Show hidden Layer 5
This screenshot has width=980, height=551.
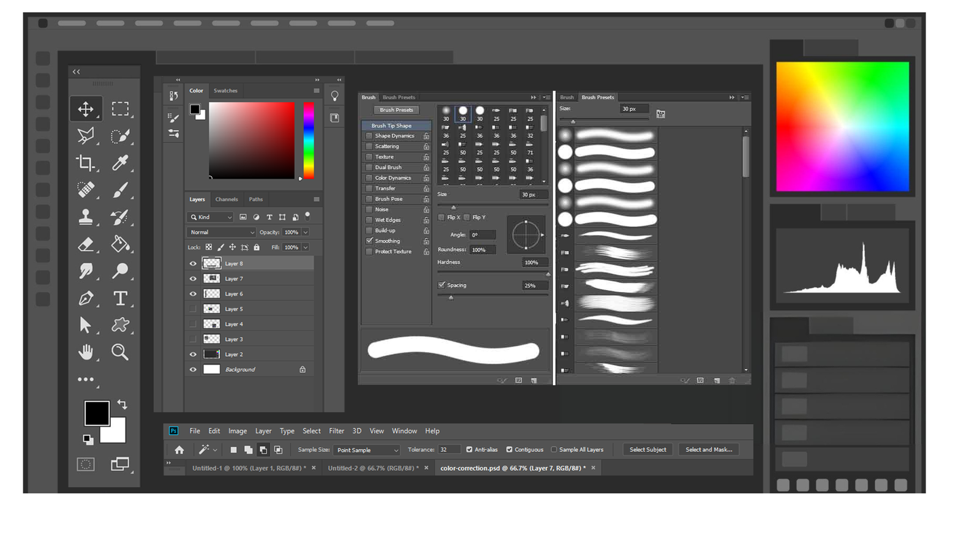pyautogui.click(x=193, y=309)
